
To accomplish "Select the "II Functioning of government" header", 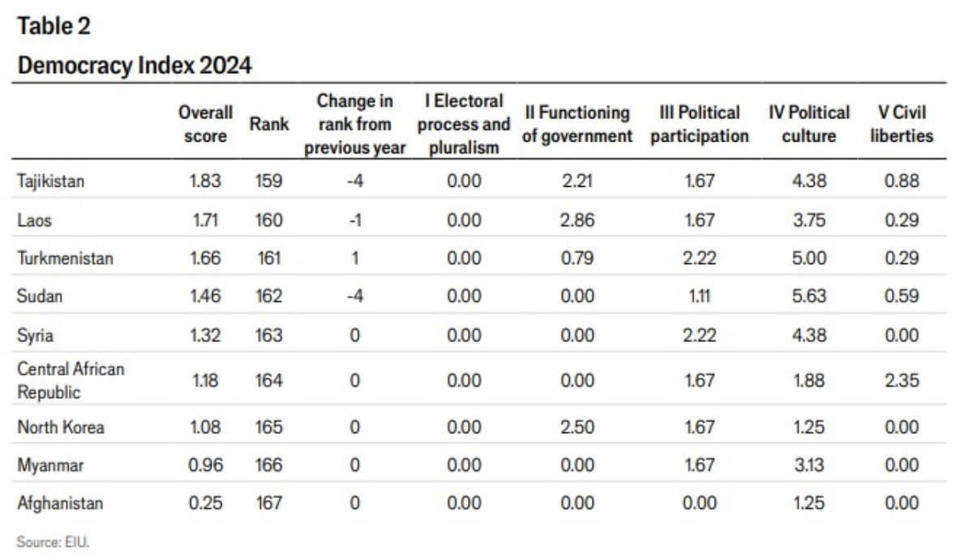I will click(x=577, y=124).
